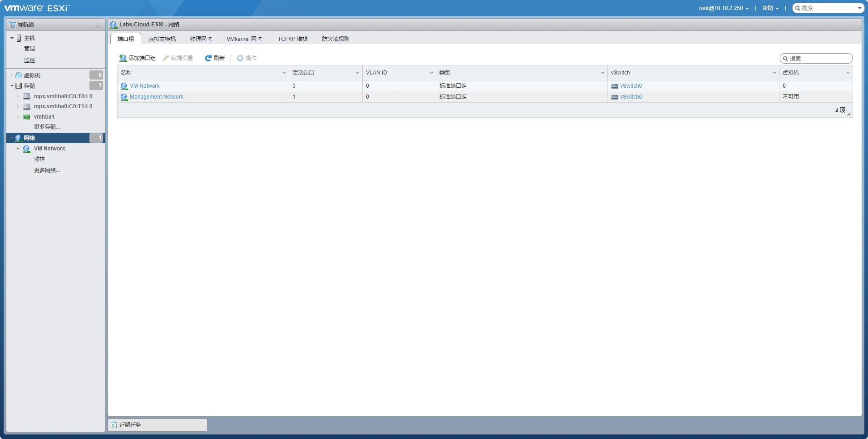Click the Refresh icon in toolbar
This screenshot has height=439, width=868.
tap(208, 58)
